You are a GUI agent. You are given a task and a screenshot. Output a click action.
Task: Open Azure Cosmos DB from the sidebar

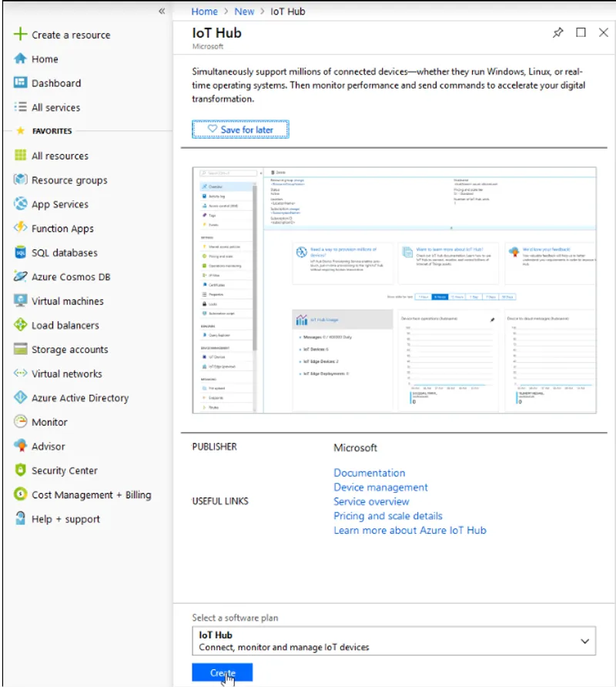click(20, 276)
